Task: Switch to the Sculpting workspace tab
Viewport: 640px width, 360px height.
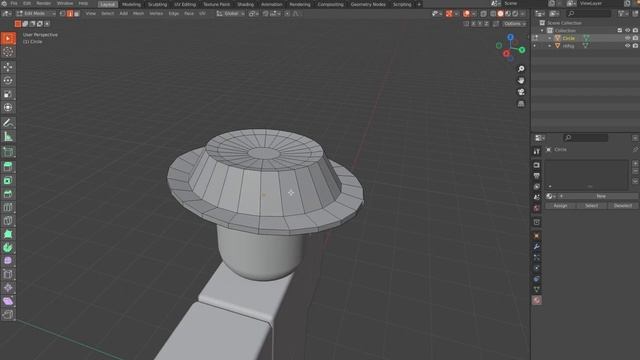Action: (x=158, y=4)
